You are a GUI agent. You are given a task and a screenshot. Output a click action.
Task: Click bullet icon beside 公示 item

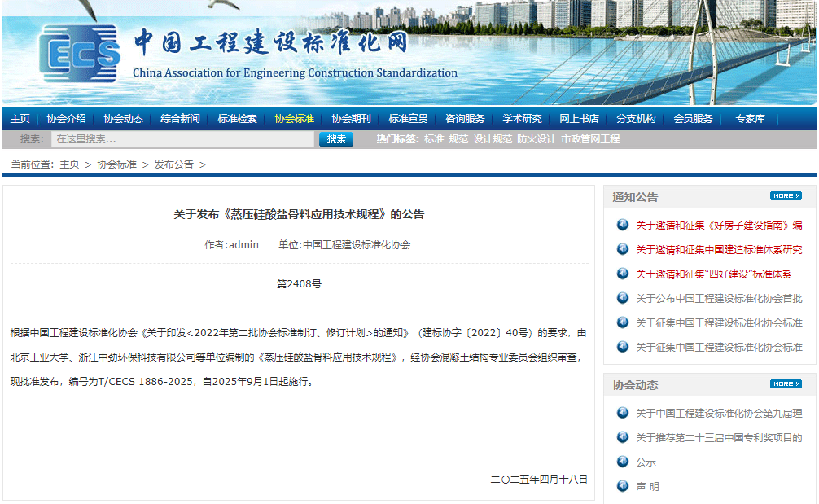click(623, 462)
